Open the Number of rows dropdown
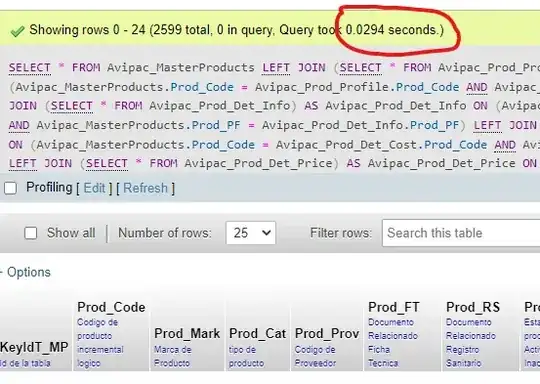Image resolution: width=540 pixels, height=384 pixels. click(251, 233)
